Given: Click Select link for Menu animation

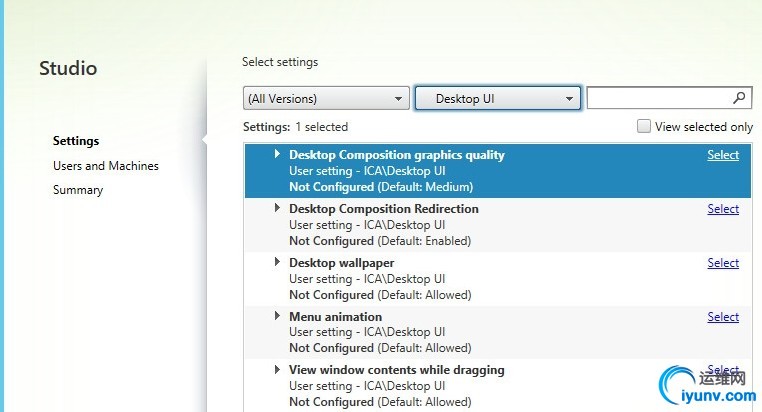Looking at the screenshot, I should [723, 317].
